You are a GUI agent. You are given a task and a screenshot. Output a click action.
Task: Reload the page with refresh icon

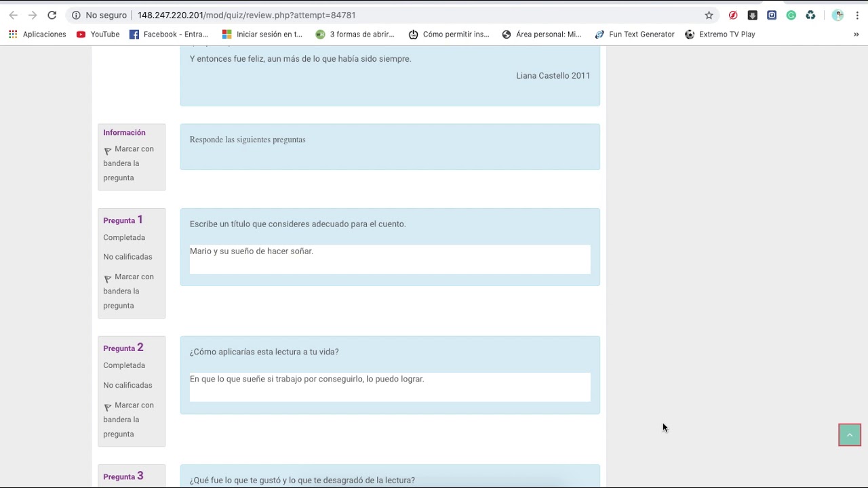pos(52,15)
